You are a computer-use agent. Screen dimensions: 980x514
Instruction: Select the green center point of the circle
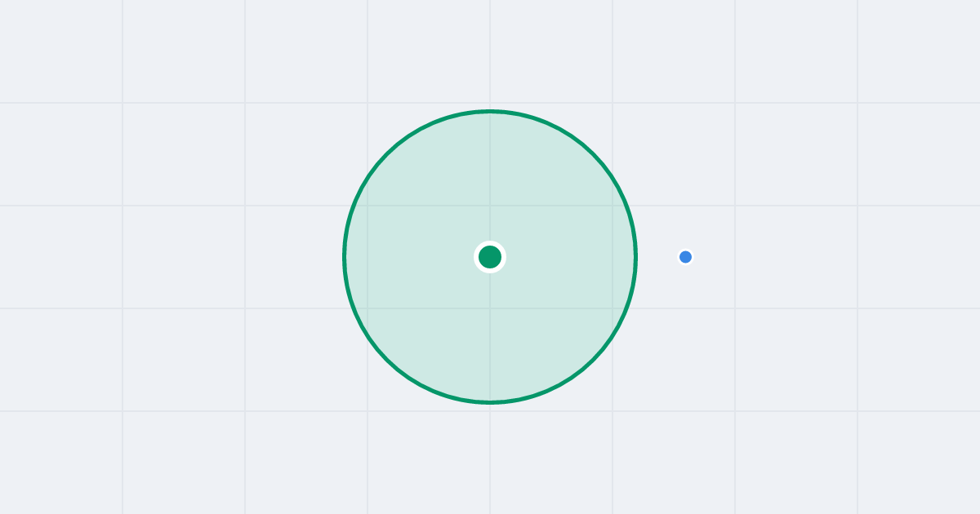pos(490,257)
